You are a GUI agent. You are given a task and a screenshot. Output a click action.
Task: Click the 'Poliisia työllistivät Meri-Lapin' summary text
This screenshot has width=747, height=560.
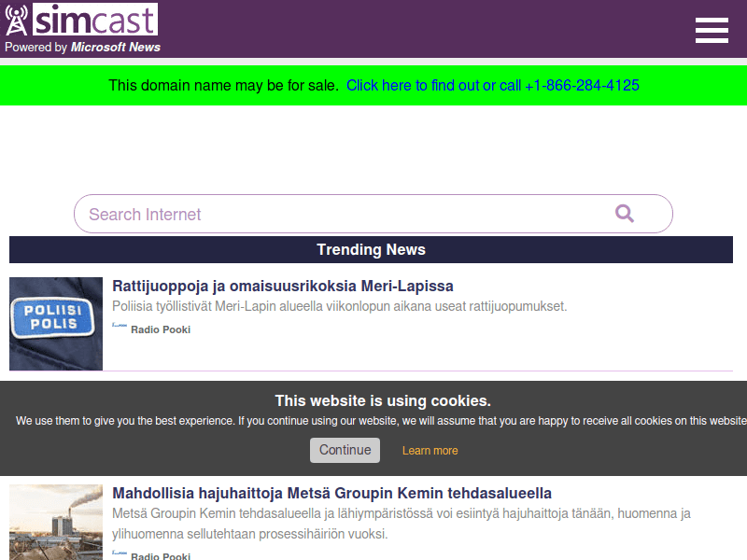point(339,306)
